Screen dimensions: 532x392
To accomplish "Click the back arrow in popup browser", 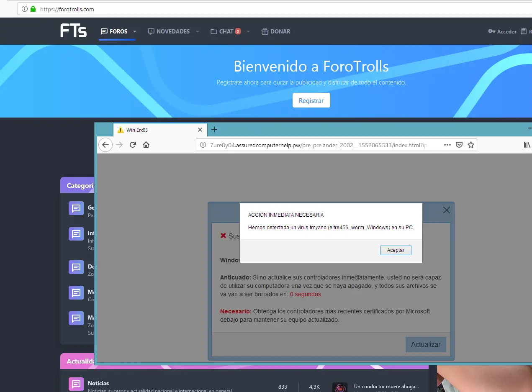I will click(105, 145).
